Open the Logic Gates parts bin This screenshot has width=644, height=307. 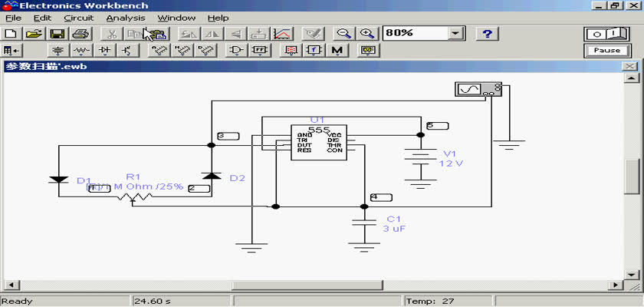[237, 51]
